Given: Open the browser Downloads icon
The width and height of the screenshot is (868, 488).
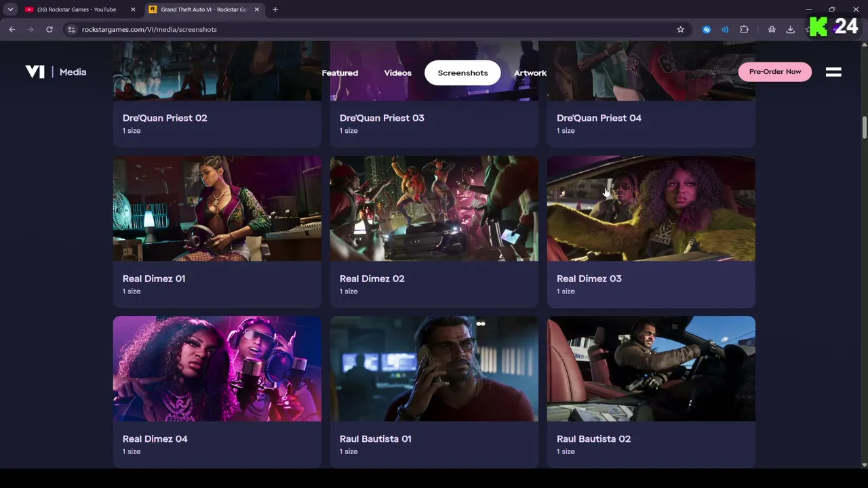Looking at the screenshot, I should pos(790,29).
